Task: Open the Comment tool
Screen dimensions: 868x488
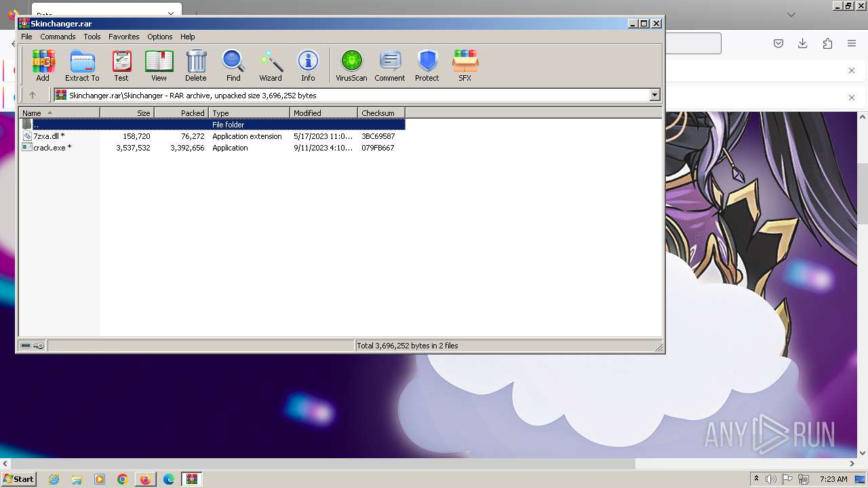Action: click(x=390, y=65)
